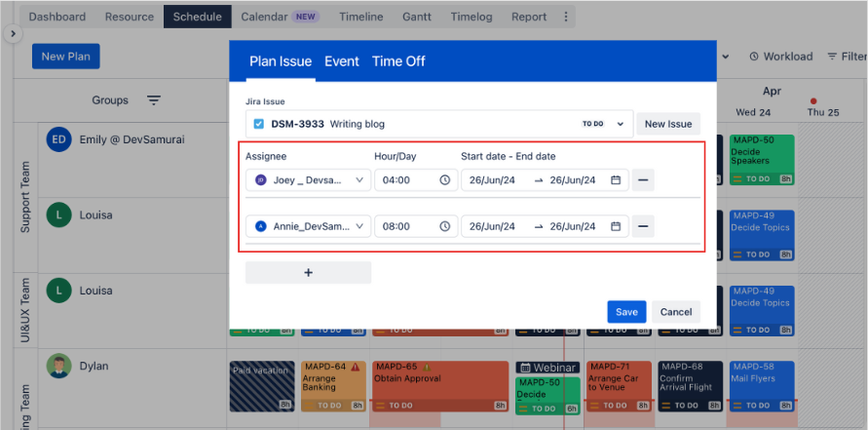Click the clock icon in Joey's hour field
This screenshot has height=430, width=868.
444,180
